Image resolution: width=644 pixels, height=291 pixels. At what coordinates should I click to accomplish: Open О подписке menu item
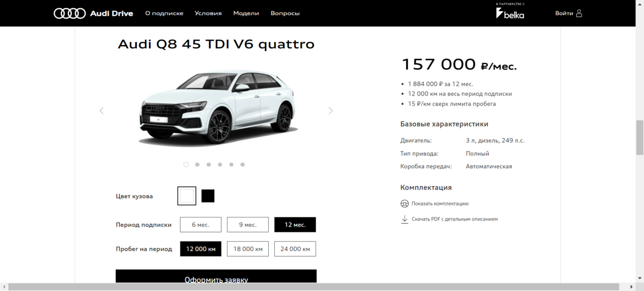[x=164, y=13]
